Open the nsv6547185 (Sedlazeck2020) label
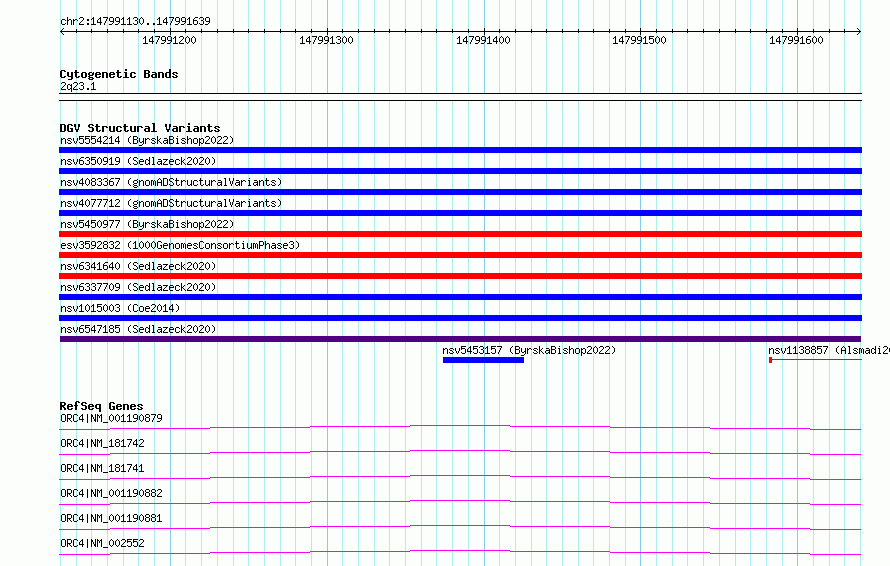Image resolution: width=890 pixels, height=566 pixels. click(x=138, y=329)
